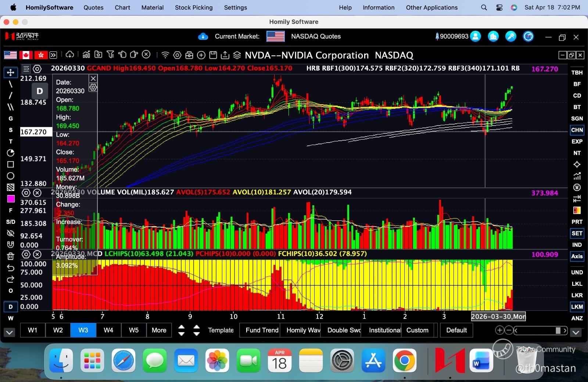Redo the last drawing action
This screenshot has width=588, height=382.
pyautogui.click(x=11, y=279)
